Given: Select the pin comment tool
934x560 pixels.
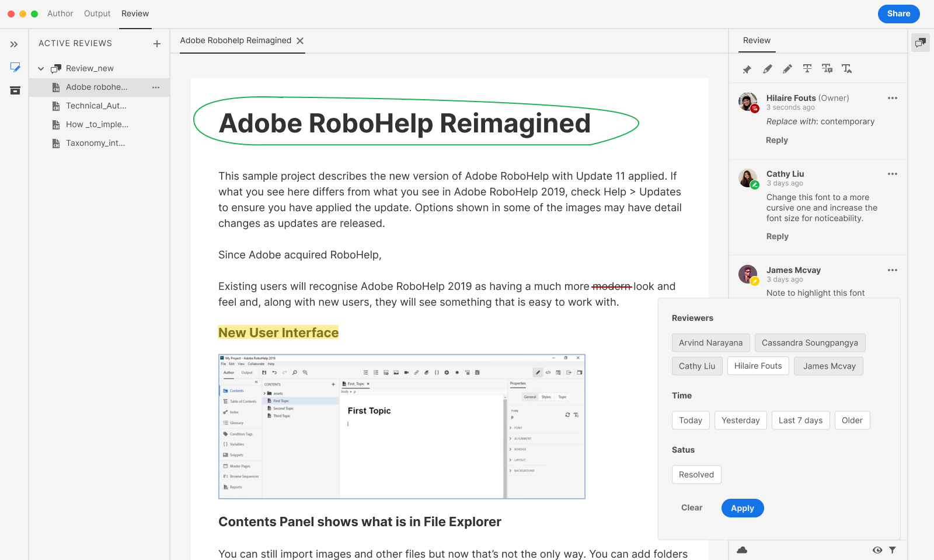Looking at the screenshot, I should click(x=747, y=69).
